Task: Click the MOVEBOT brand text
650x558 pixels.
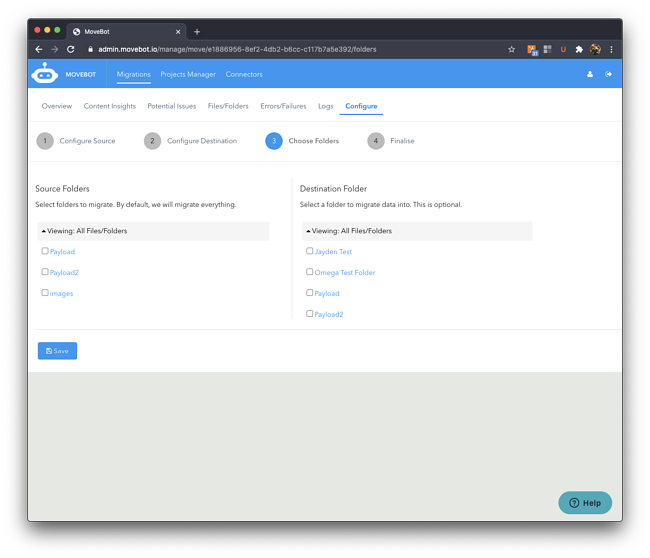Action: pos(81,75)
